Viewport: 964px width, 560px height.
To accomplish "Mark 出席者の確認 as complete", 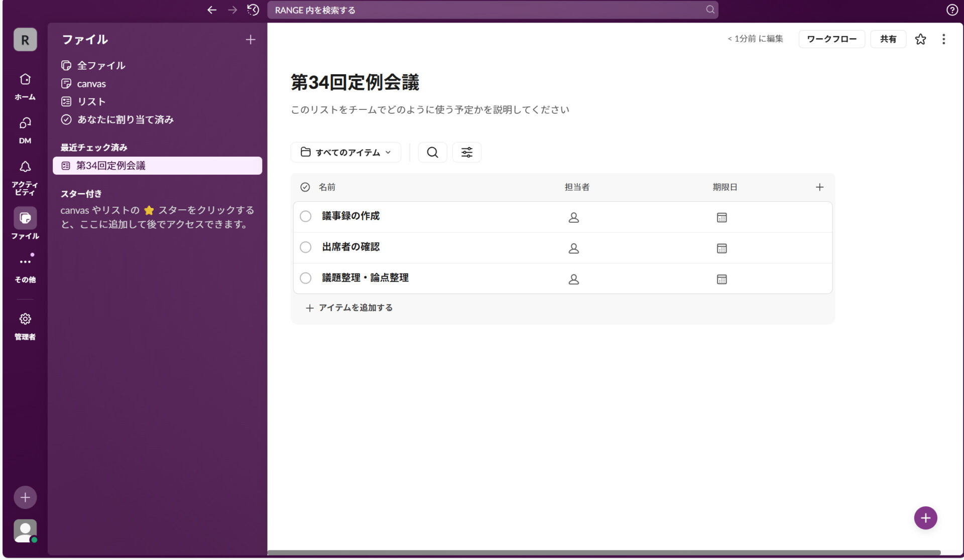I will click(305, 247).
